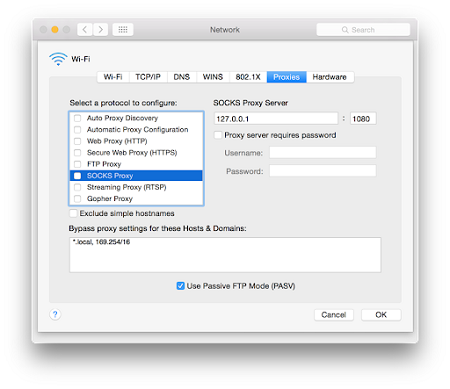This screenshot has height=389, width=450.
Task: Select the FTP Proxy row label
Action: point(104,164)
